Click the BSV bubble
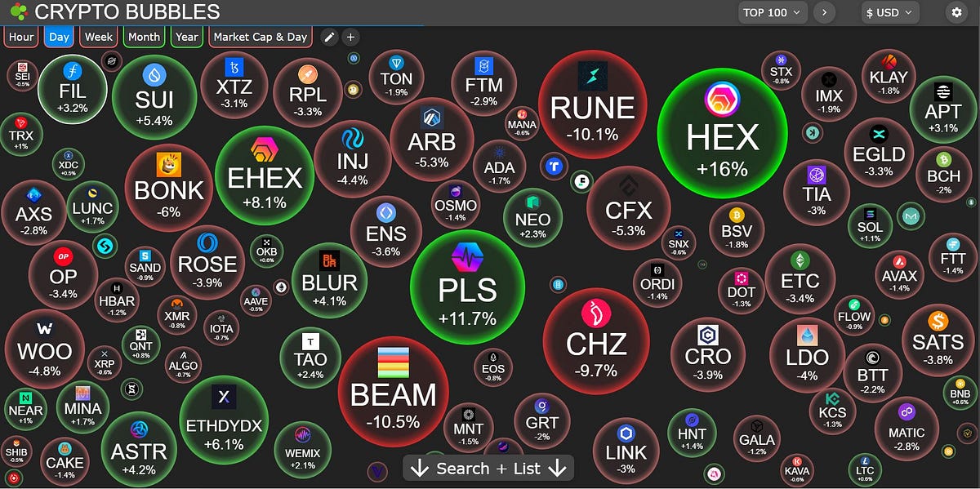The height and width of the screenshot is (489, 980). pos(736,229)
